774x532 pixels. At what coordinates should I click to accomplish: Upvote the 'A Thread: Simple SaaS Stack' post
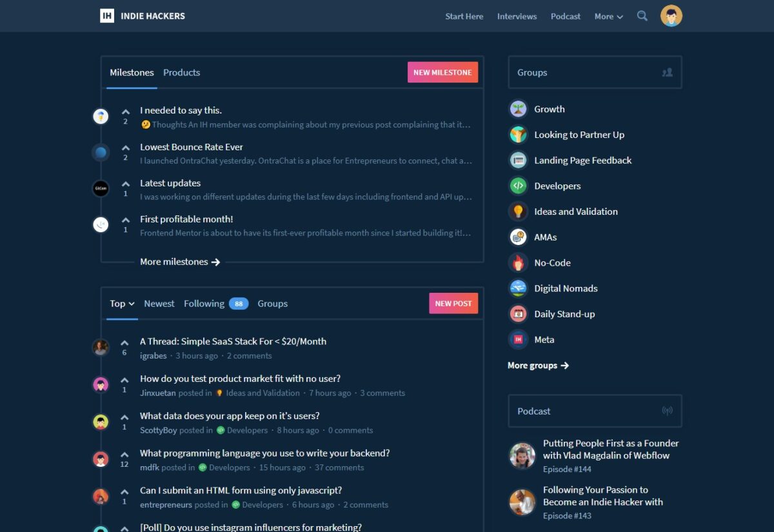[x=124, y=341]
